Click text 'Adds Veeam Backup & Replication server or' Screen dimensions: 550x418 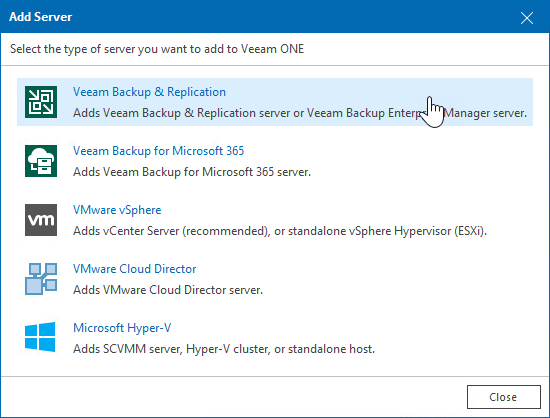click(x=188, y=113)
